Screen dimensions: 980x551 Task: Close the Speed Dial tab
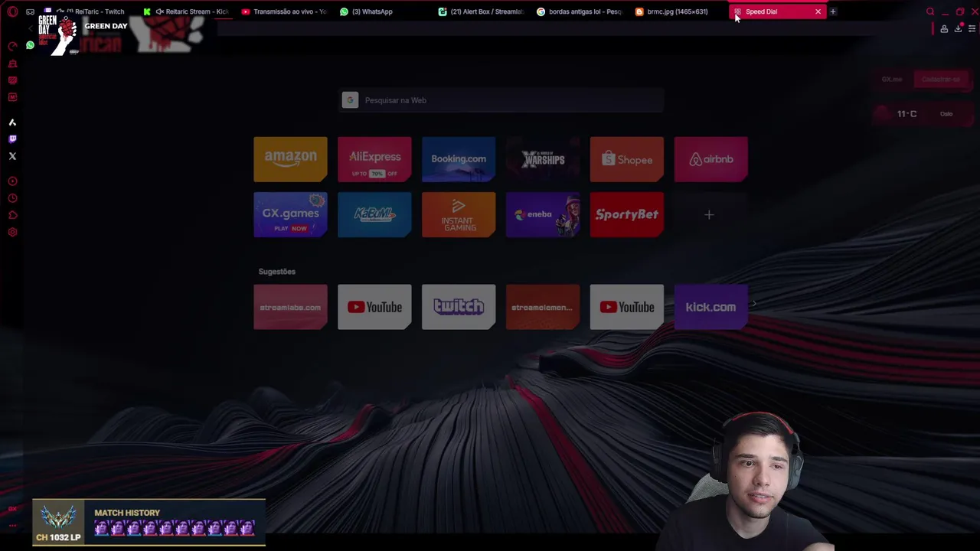(x=818, y=11)
